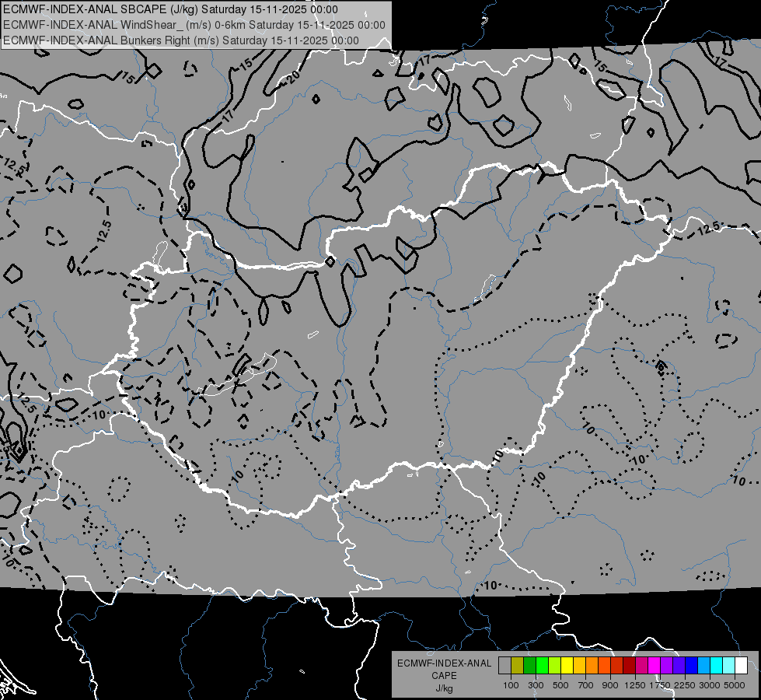Select the pale cyan legend swatch

[x=729, y=666]
